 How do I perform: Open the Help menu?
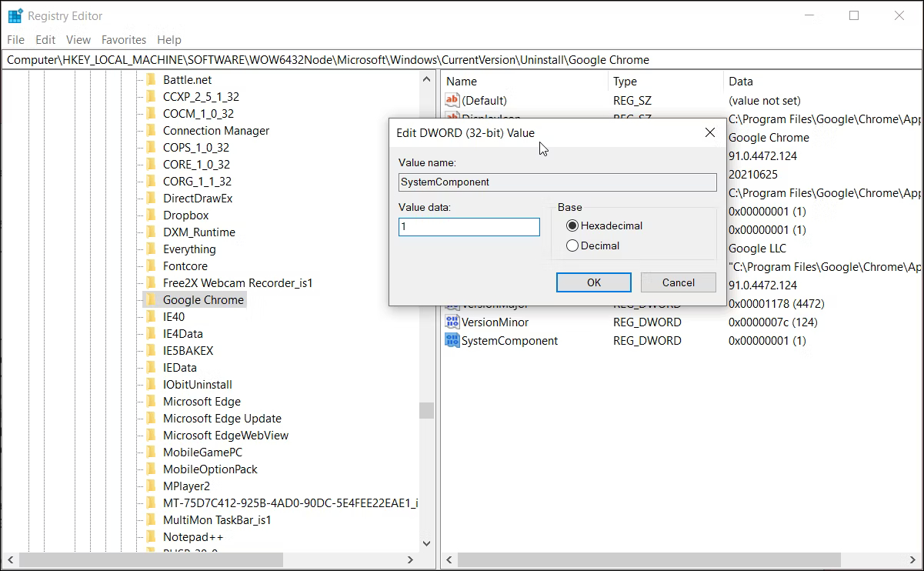coord(169,39)
